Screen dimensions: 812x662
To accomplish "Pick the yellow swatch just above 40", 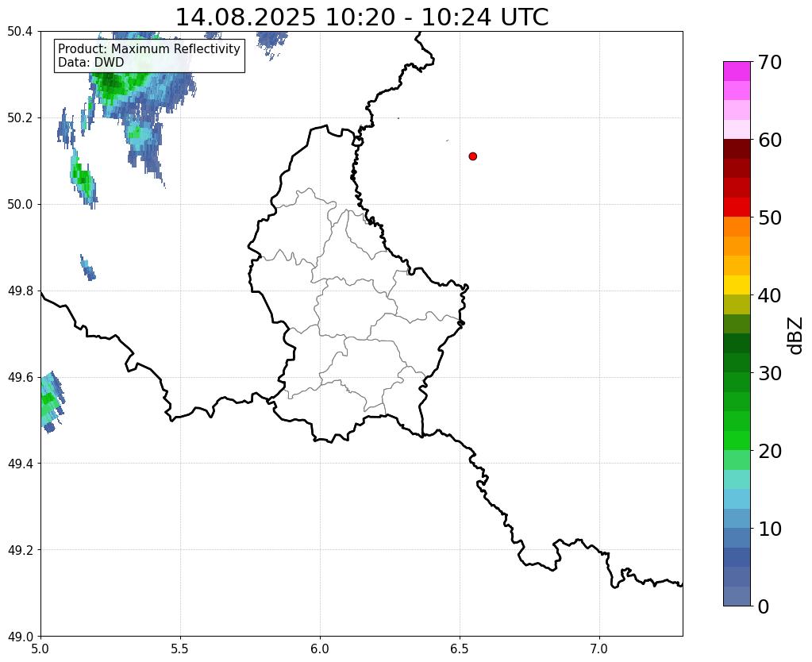I will (x=737, y=286).
